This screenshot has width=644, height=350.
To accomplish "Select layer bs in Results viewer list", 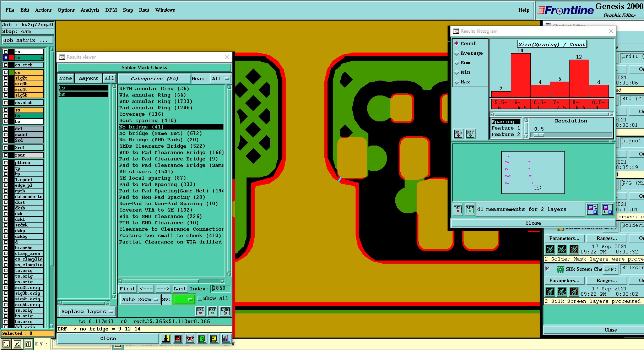I will [83, 94].
